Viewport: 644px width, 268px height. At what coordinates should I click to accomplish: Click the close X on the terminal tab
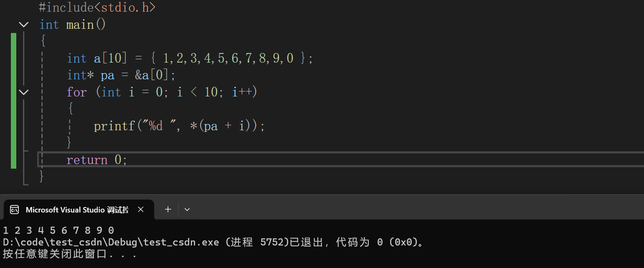(141, 209)
